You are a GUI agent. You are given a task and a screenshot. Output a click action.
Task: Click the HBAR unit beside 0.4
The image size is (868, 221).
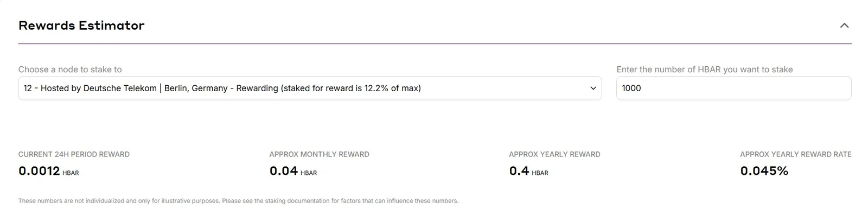(540, 173)
